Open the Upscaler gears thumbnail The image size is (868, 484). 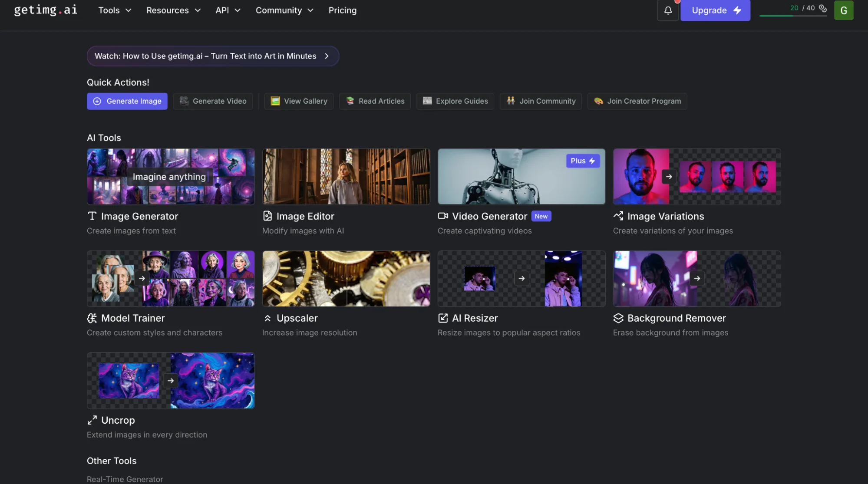click(x=346, y=278)
